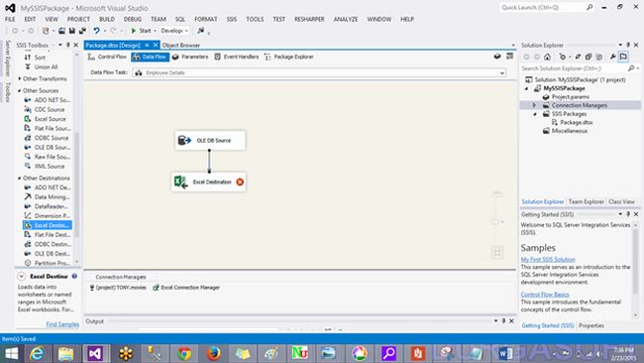Open the SSIS menu
The width and height of the screenshot is (644, 363).
[232, 19]
